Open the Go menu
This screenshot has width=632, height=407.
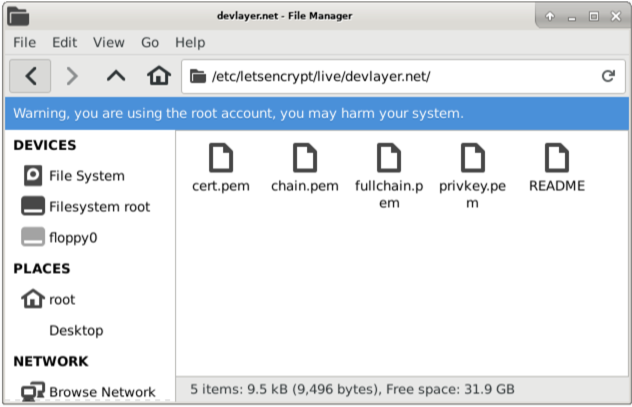[150, 42]
